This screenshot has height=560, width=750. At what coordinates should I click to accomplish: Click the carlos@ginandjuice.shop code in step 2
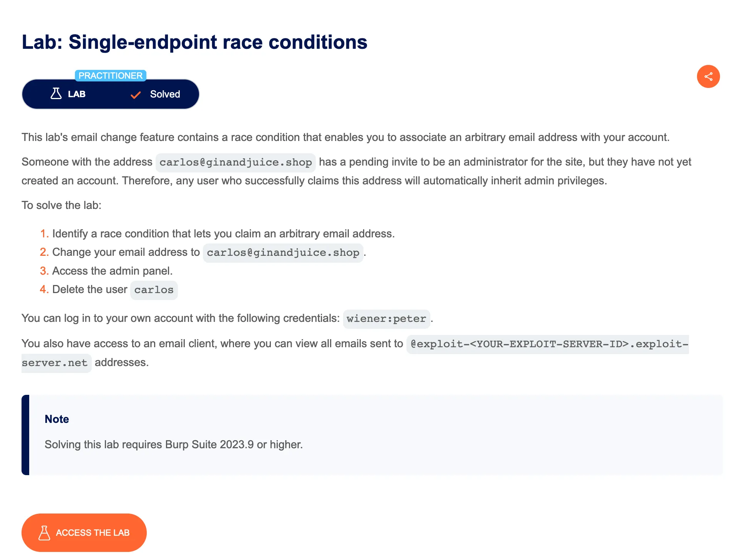[283, 253]
